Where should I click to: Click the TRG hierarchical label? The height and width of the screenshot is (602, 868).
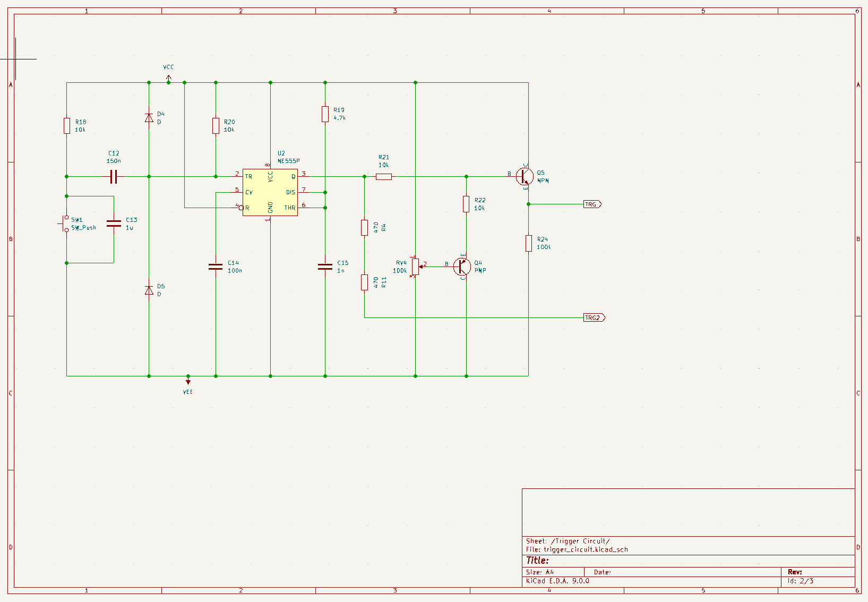(592, 204)
